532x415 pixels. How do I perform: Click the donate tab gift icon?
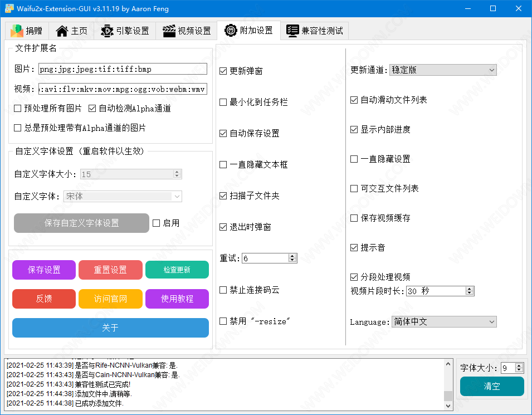(17, 31)
